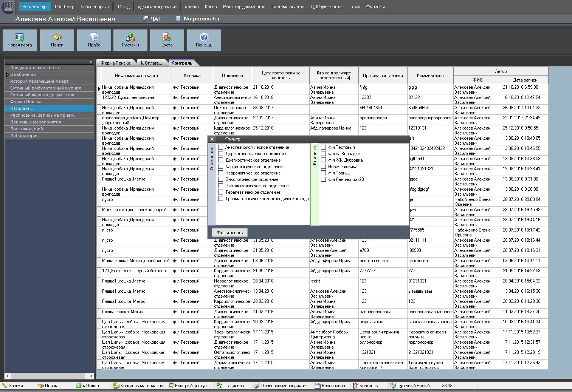This screenshot has width=572, height=392.
Task: Close the Фильтр dialog
Action: (x=212, y=139)
